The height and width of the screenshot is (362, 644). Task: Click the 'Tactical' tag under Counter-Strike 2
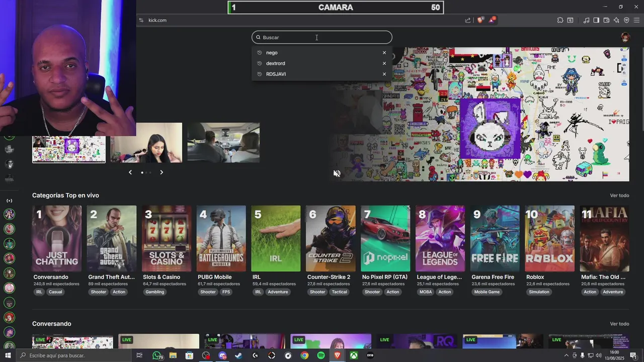340,292
